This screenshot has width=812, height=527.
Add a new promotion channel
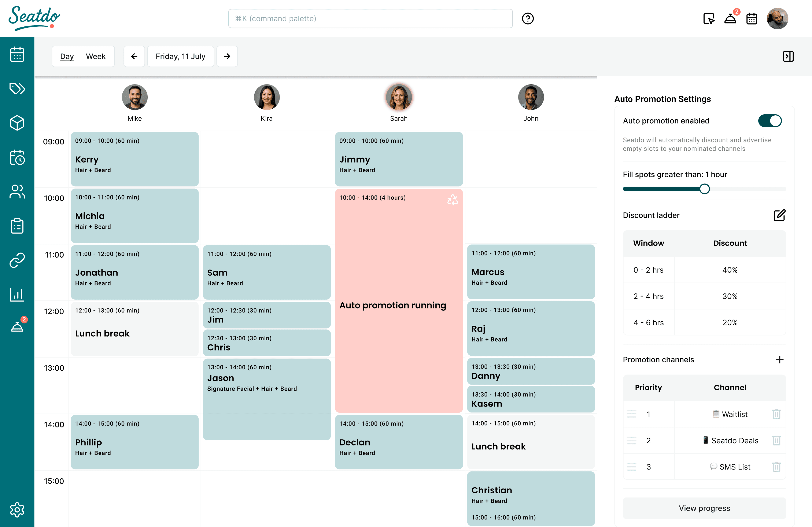(x=779, y=360)
